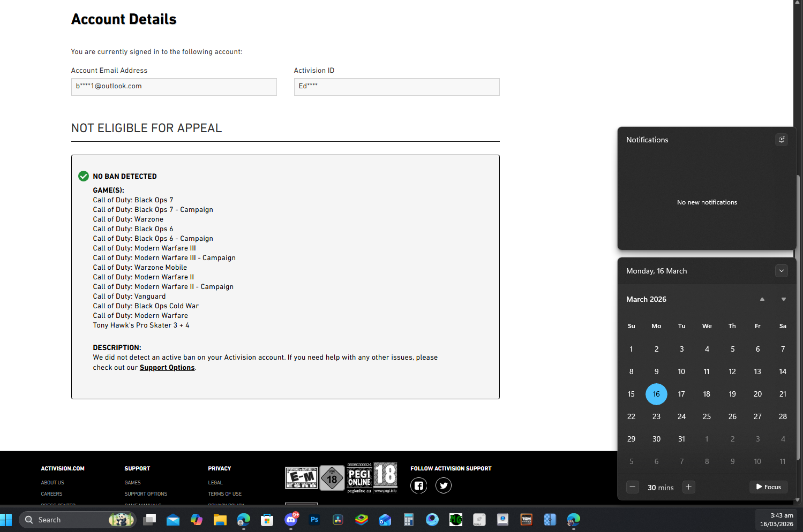Go to previous month in calendar
This screenshot has height=532, width=803.
(x=762, y=299)
